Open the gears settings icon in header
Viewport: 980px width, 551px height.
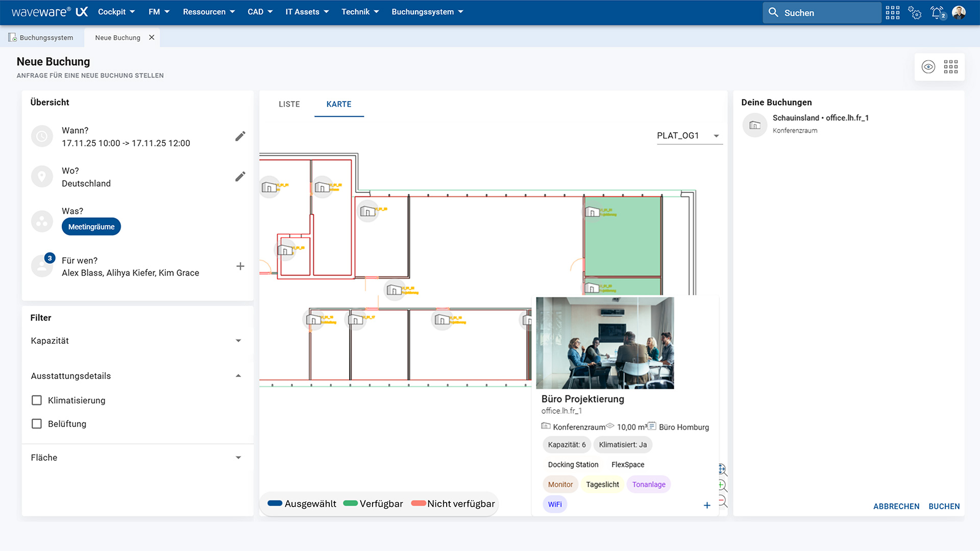pyautogui.click(x=915, y=12)
